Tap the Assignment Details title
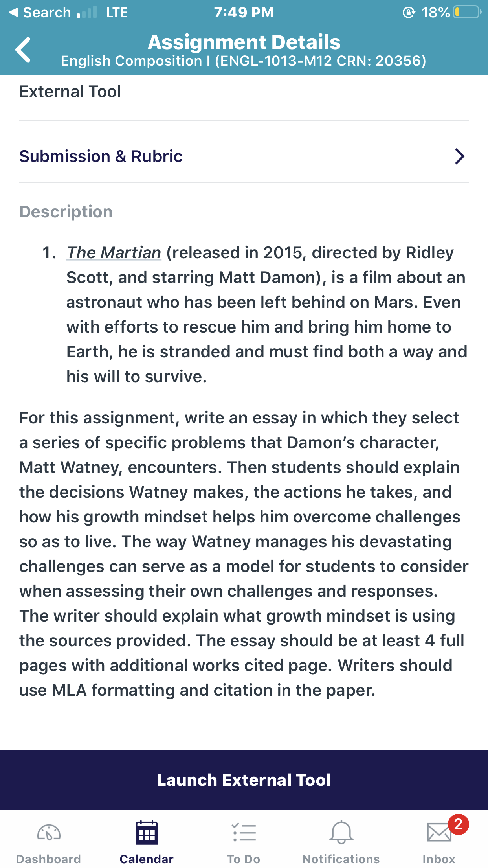The height and width of the screenshot is (868, 488). (244, 42)
